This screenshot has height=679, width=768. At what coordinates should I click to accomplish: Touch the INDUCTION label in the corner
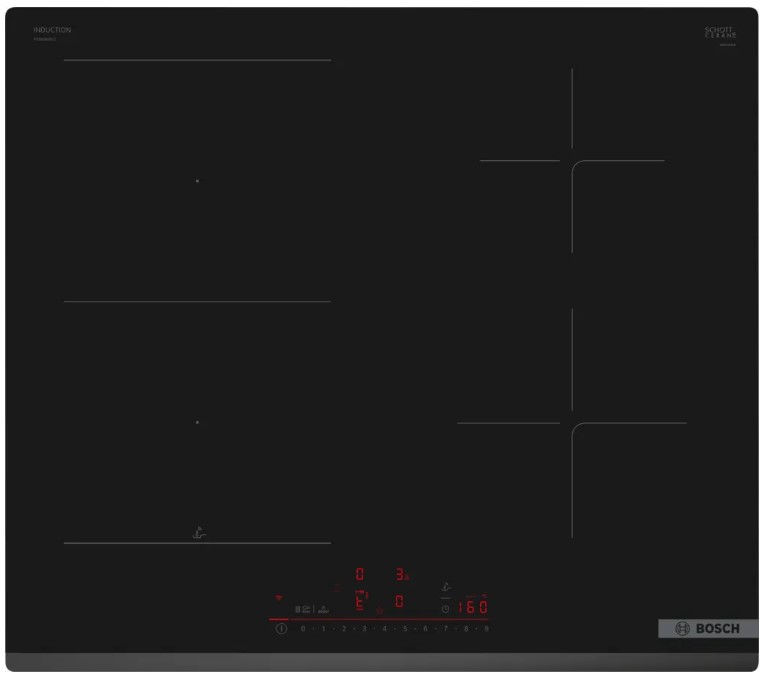(x=52, y=30)
